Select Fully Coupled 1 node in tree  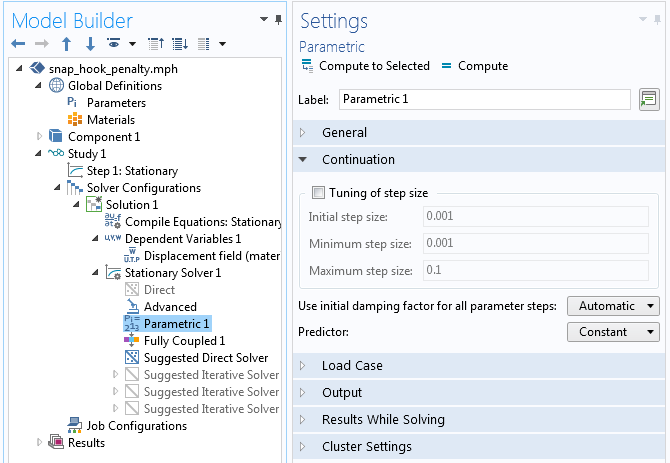184,341
